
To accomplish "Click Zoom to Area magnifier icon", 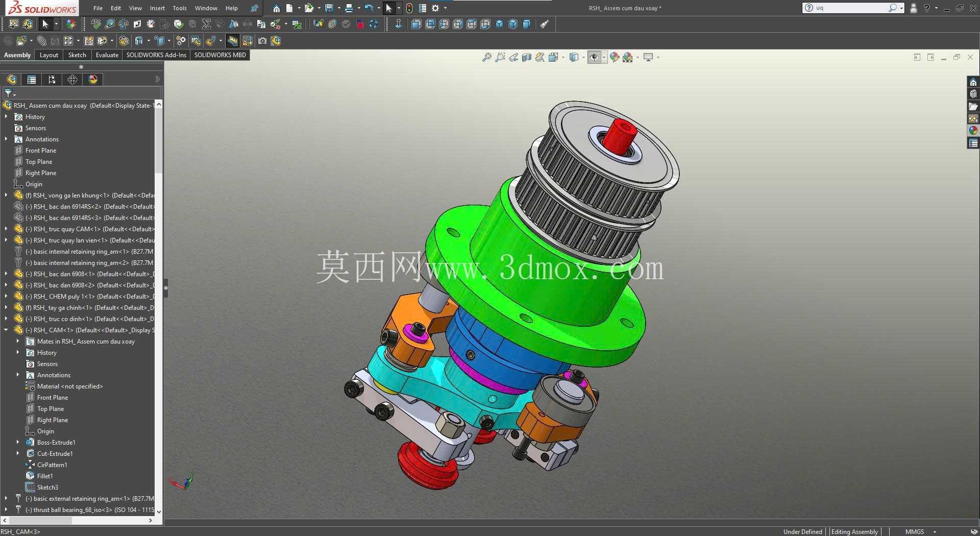I will tap(500, 57).
